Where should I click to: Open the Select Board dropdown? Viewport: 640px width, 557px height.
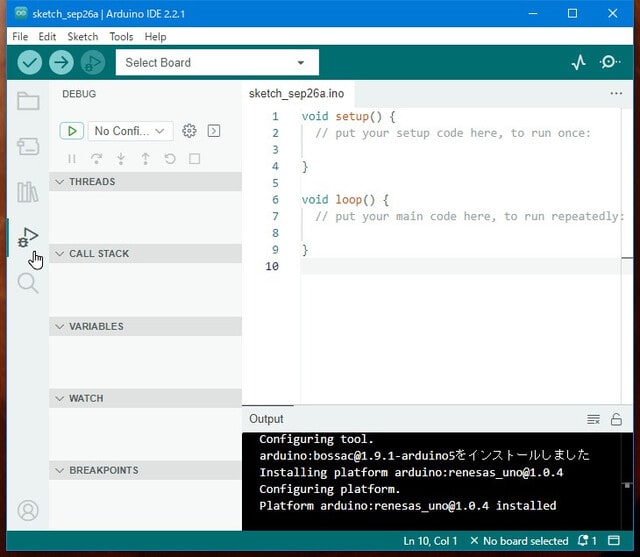pyautogui.click(x=217, y=62)
